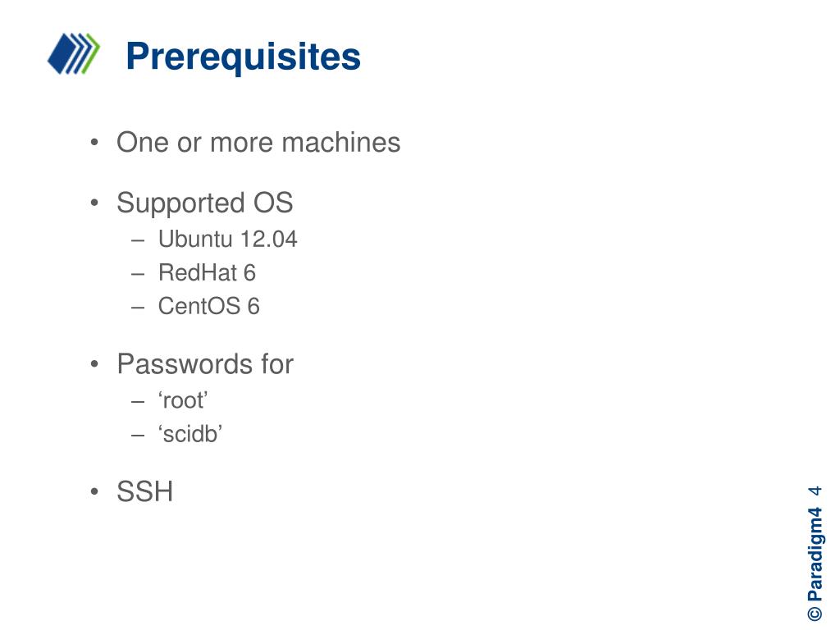
Task: Click the 'Passwords for' bullet text
Action: click(x=205, y=364)
